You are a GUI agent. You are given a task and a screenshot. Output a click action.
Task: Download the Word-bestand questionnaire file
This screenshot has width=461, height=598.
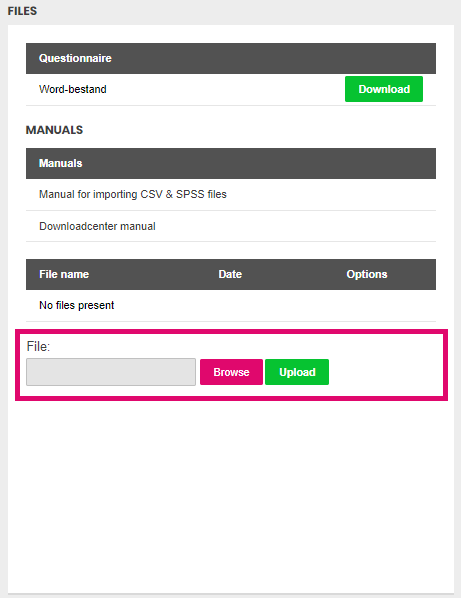[384, 89]
